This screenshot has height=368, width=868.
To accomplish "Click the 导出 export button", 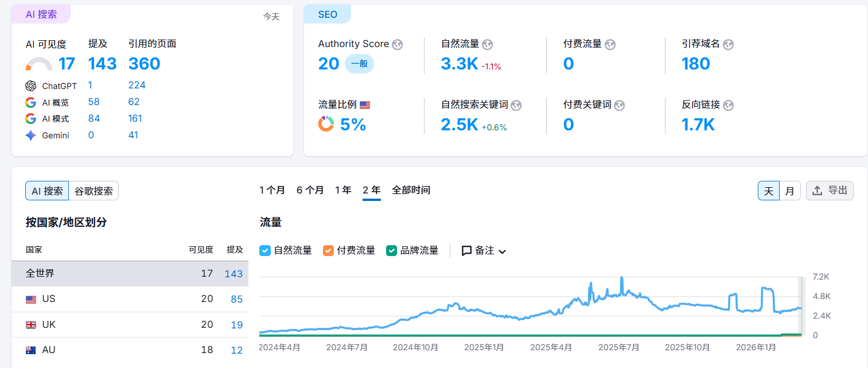I will click(830, 191).
